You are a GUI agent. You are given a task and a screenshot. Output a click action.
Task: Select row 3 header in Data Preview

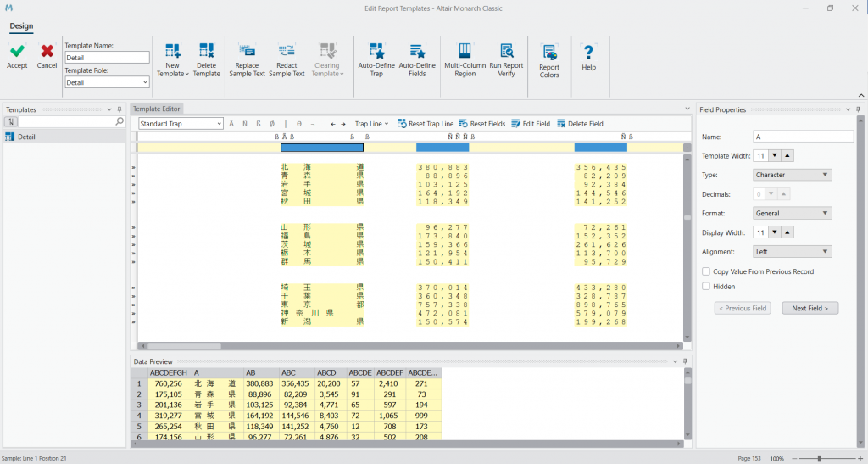pyautogui.click(x=139, y=405)
